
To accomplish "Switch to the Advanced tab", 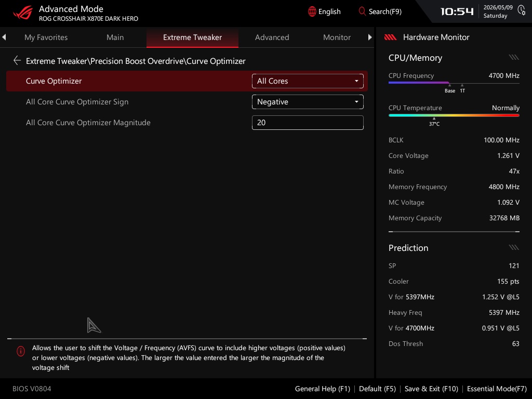I will pyautogui.click(x=272, y=37).
